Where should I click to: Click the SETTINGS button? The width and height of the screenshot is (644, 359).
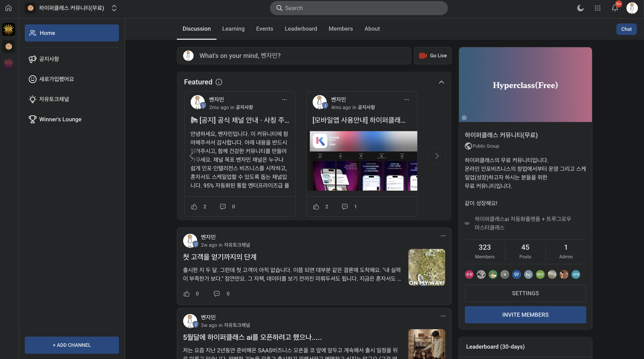[x=525, y=293]
